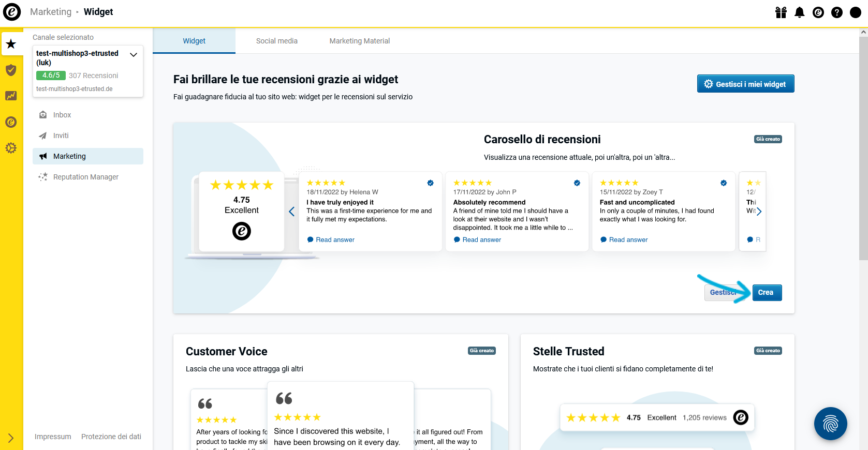Click the user profile avatar circle
868x450 pixels.
856,12
